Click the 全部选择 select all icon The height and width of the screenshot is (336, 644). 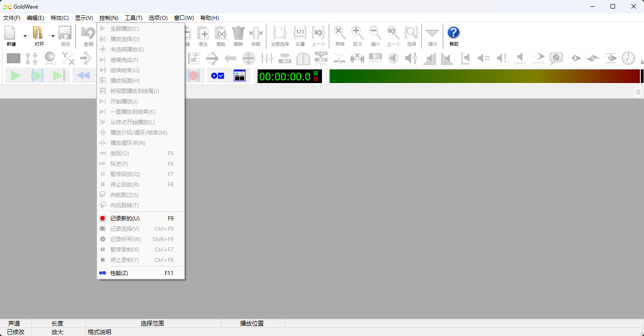280,33
